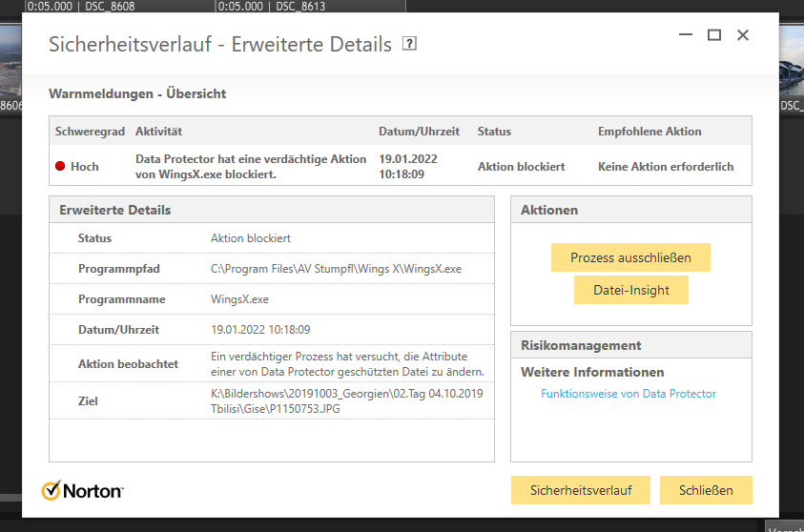This screenshot has height=532, width=804.
Task: Click Keine Aktion erforderlich cell
Action: [666, 167]
